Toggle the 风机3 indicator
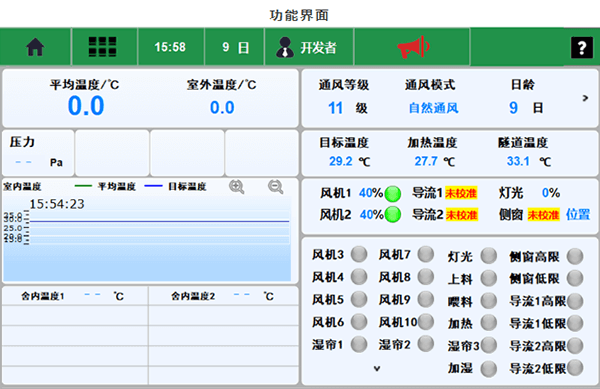600x389 pixels. coord(359,254)
